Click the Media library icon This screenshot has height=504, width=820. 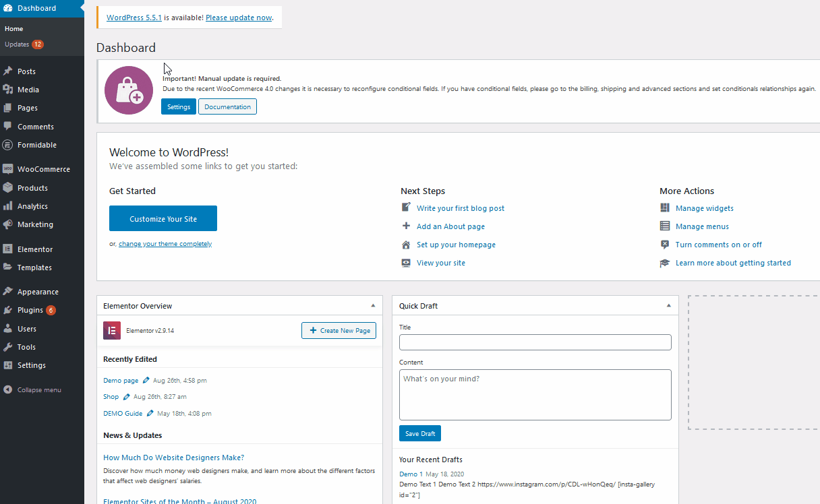click(x=8, y=89)
